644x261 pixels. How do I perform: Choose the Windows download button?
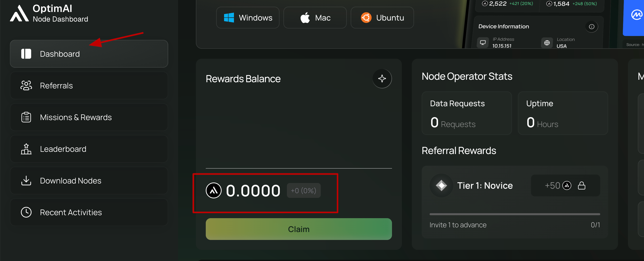[x=248, y=18]
